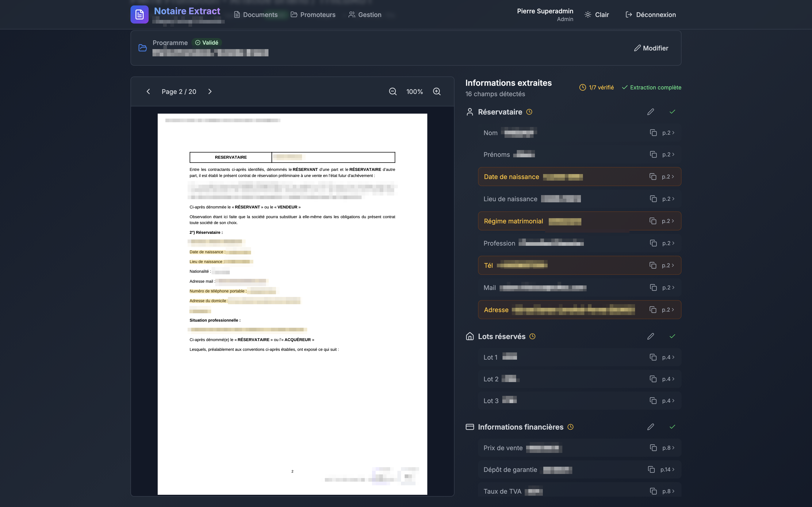Go to next PDF page
The image size is (812, 507).
coord(210,91)
